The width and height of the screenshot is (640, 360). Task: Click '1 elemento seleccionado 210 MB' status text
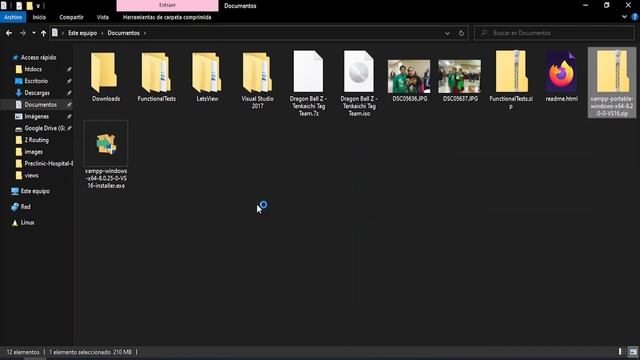point(90,352)
